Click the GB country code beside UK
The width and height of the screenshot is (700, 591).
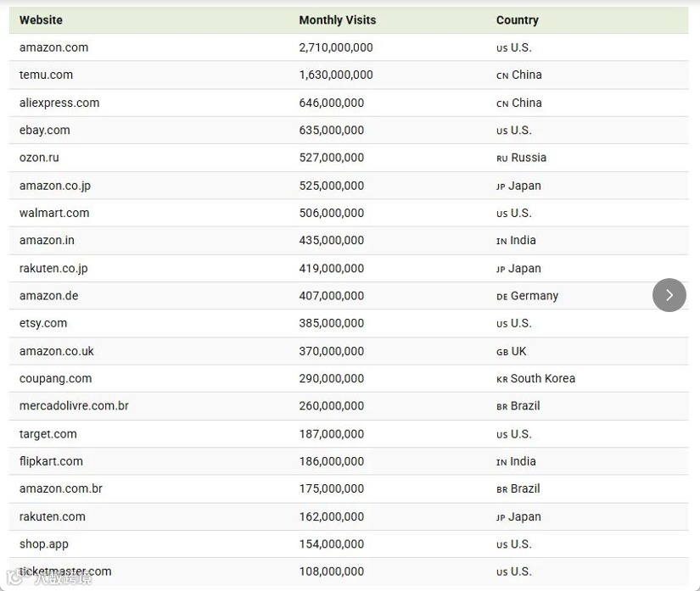click(x=501, y=352)
